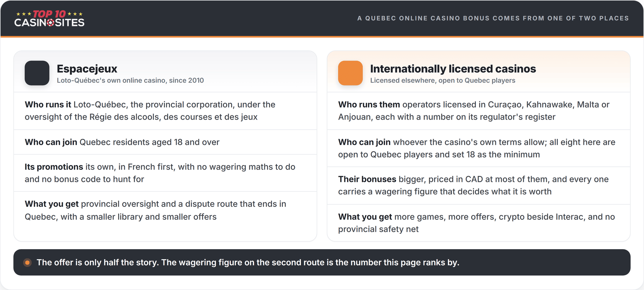This screenshot has height=290, width=644.
Task: Click 'Licensed elsewhere, open to Quebec players'
Action: (x=443, y=81)
